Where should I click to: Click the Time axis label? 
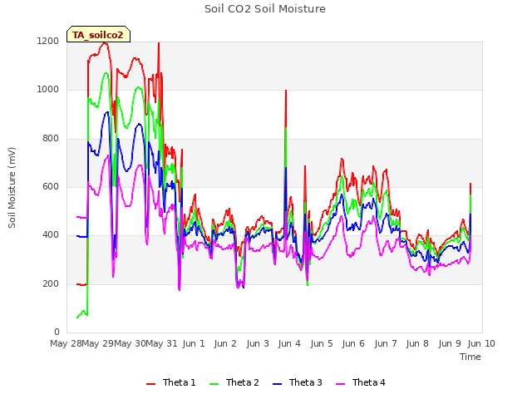[470, 357]
